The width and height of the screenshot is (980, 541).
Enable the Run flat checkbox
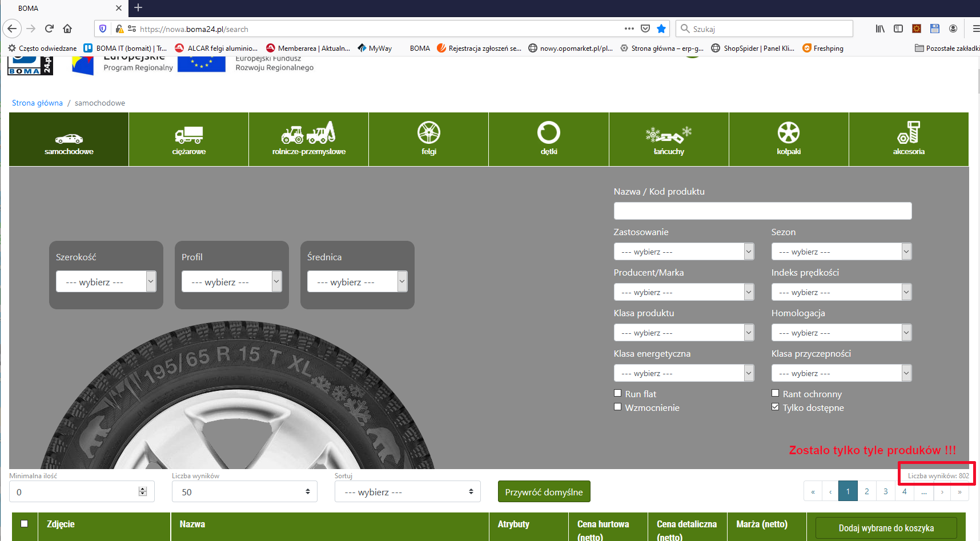click(x=617, y=393)
